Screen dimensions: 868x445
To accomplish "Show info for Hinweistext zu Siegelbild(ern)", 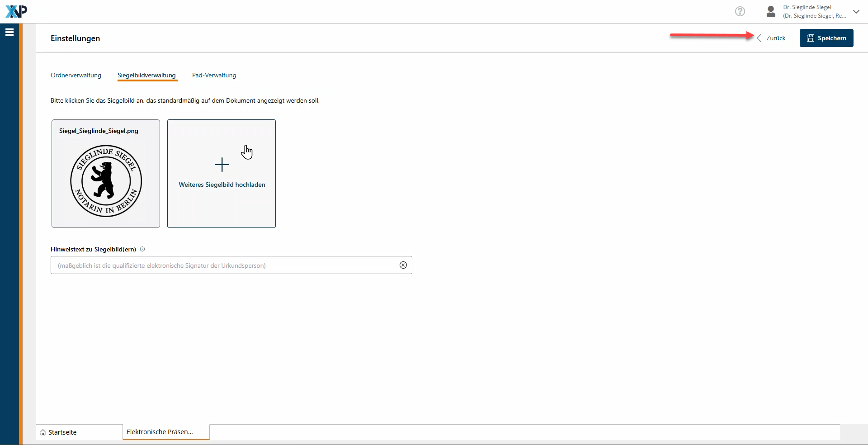I will coord(142,249).
